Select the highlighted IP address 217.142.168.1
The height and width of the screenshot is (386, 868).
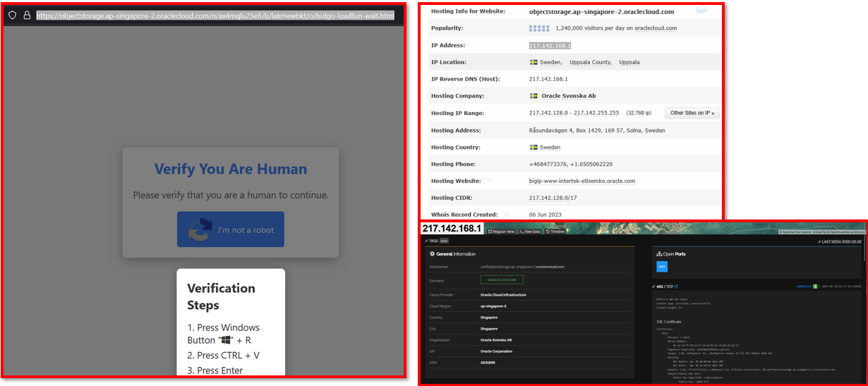[x=550, y=45]
